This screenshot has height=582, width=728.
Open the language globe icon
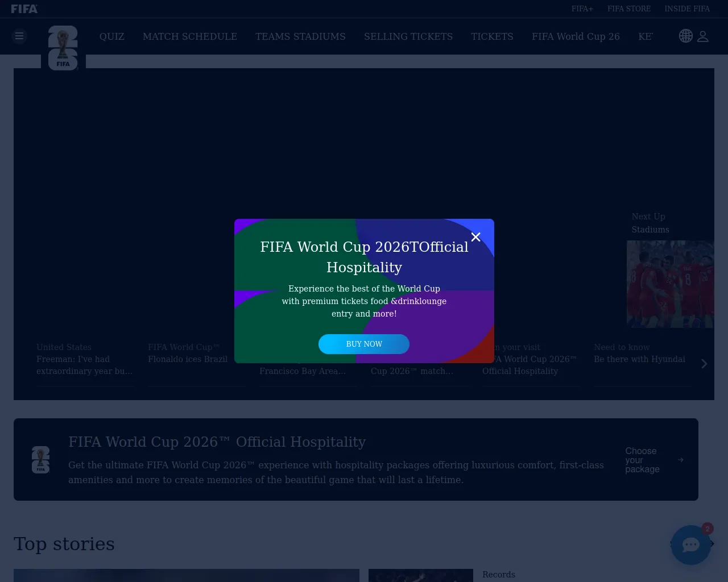click(x=686, y=36)
